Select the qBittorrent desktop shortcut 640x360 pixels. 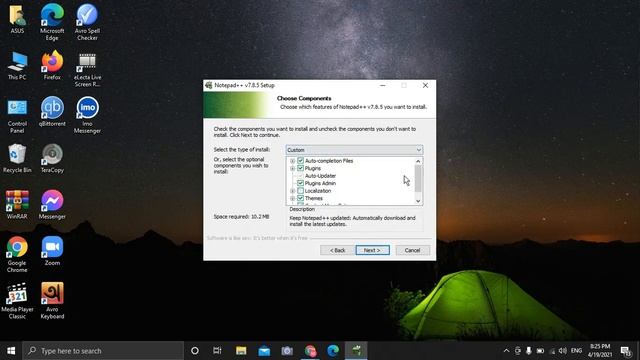click(52, 111)
